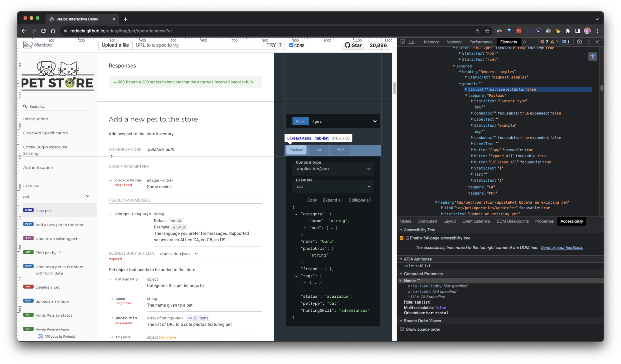Viewport: 621px width, 364px height.
Task: Select the Computed pane tab
Action: pyautogui.click(x=427, y=221)
